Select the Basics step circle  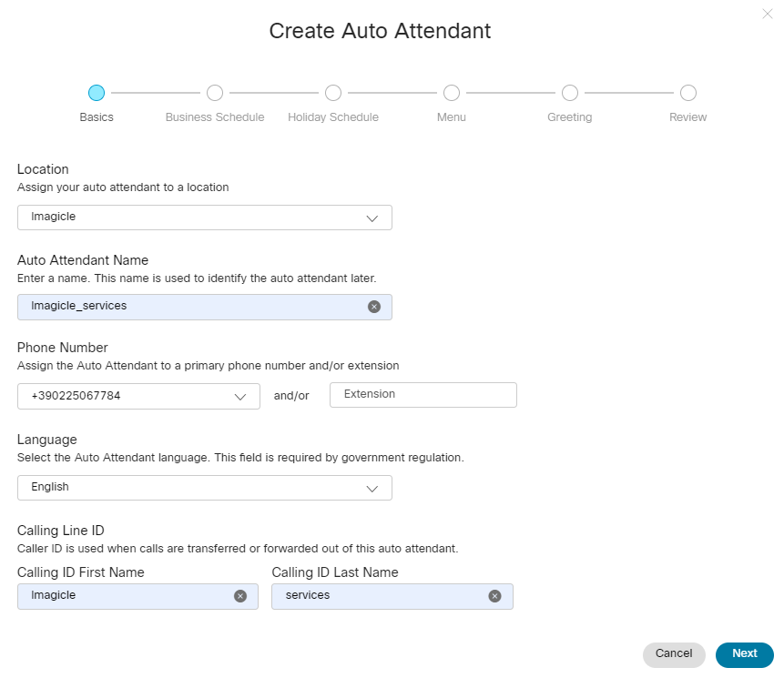97,93
